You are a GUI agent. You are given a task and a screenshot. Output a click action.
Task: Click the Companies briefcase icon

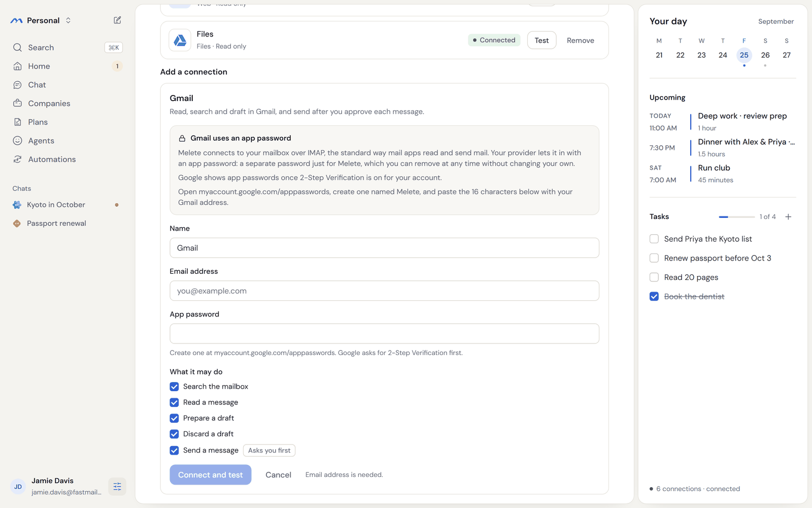17,103
